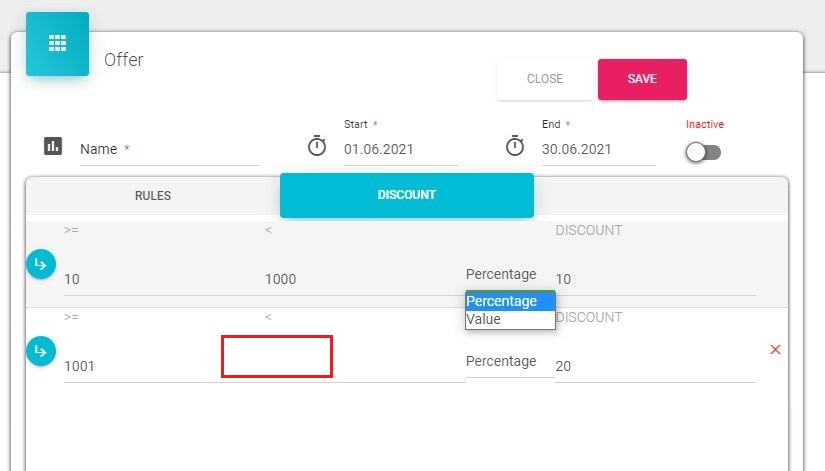Choose Value option in the open dropdown list
Screen dimensions: 825x471
coord(510,320)
